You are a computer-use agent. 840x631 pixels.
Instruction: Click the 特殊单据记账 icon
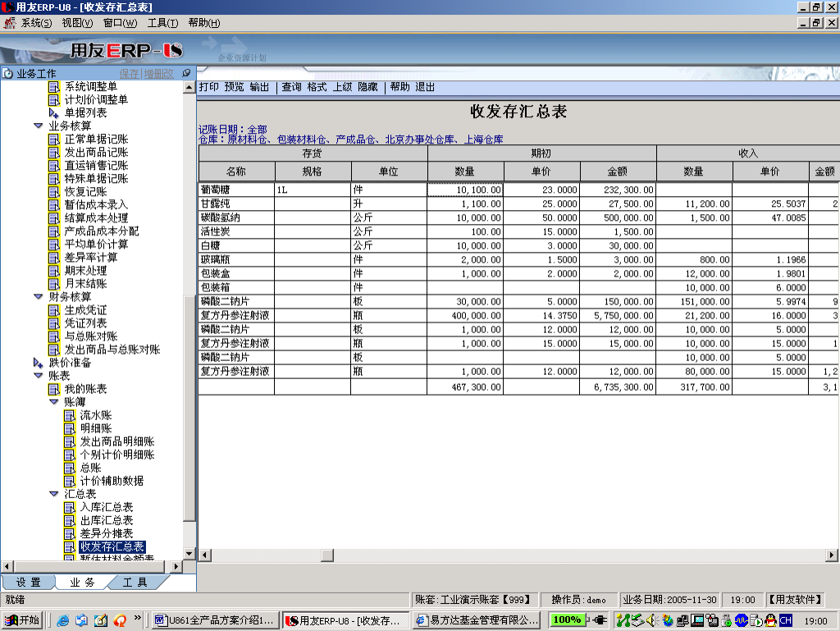(x=54, y=179)
